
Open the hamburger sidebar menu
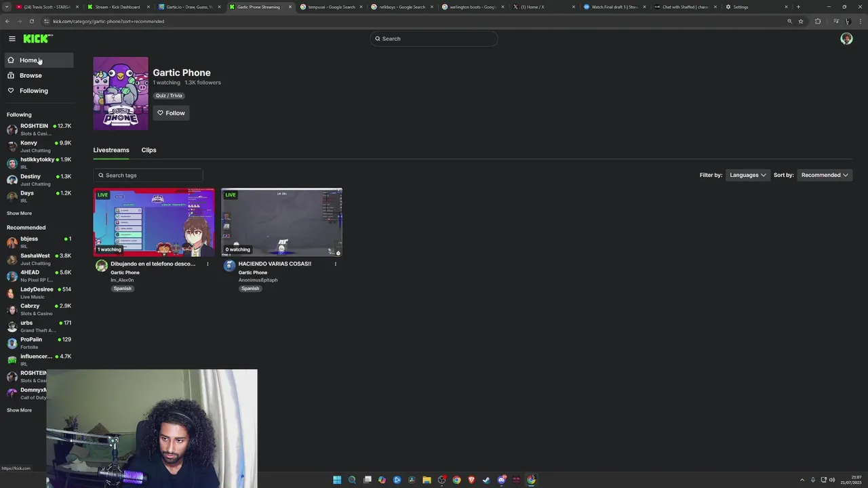pos(12,39)
